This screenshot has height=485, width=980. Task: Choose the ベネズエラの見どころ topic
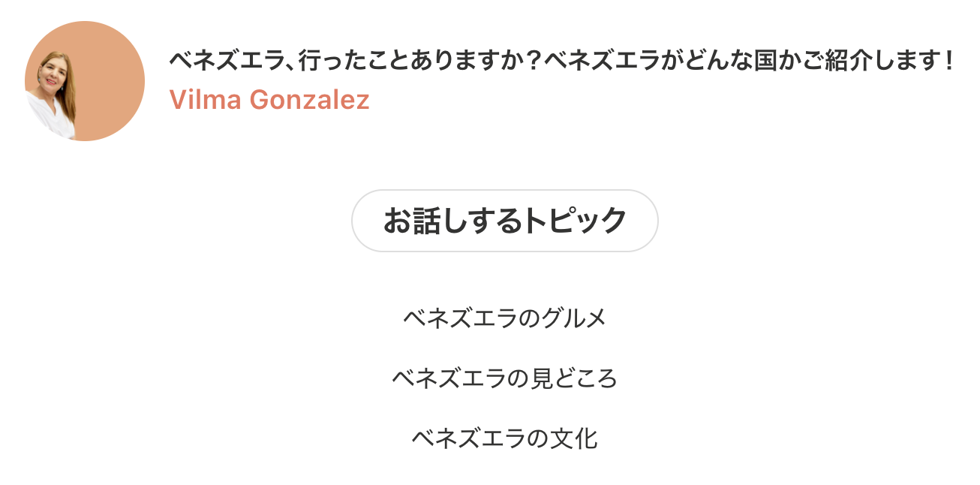504,378
